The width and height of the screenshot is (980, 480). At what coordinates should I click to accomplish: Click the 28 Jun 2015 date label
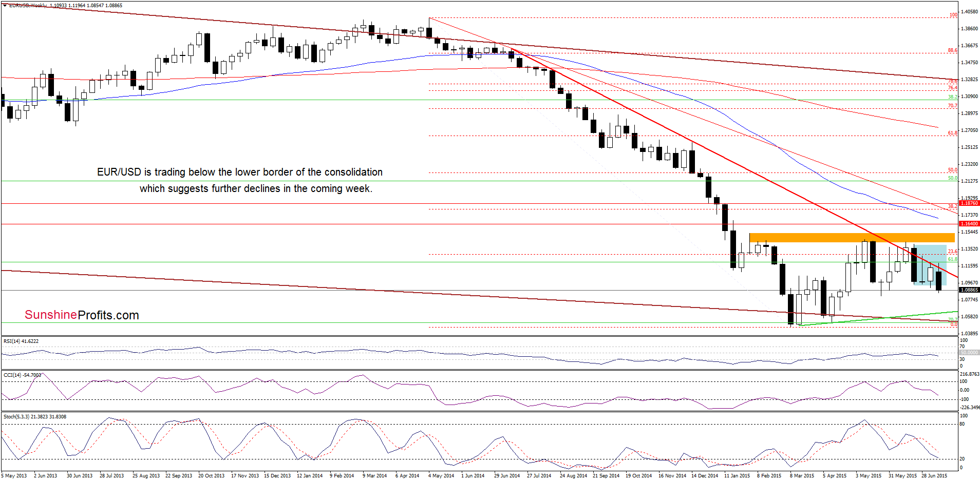tap(934, 476)
